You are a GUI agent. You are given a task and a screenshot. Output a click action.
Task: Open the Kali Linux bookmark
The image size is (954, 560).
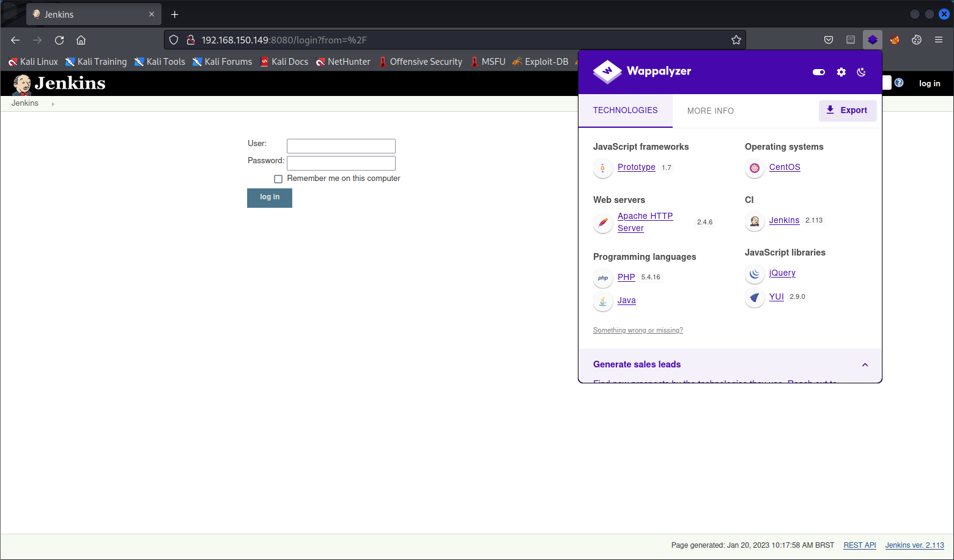(x=33, y=62)
